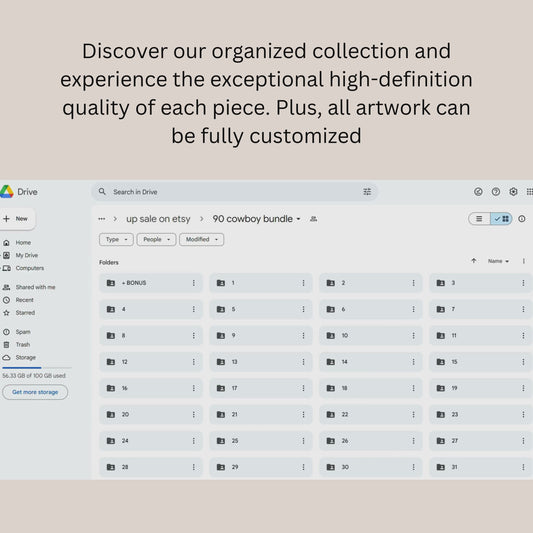
Task: Switch to grid layout view
Action: coord(501,219)
